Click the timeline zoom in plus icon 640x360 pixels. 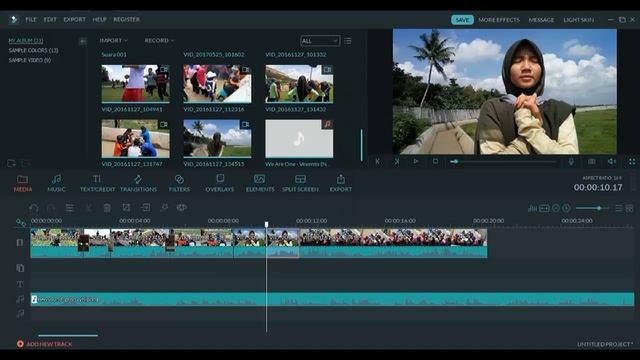point(567,208)
